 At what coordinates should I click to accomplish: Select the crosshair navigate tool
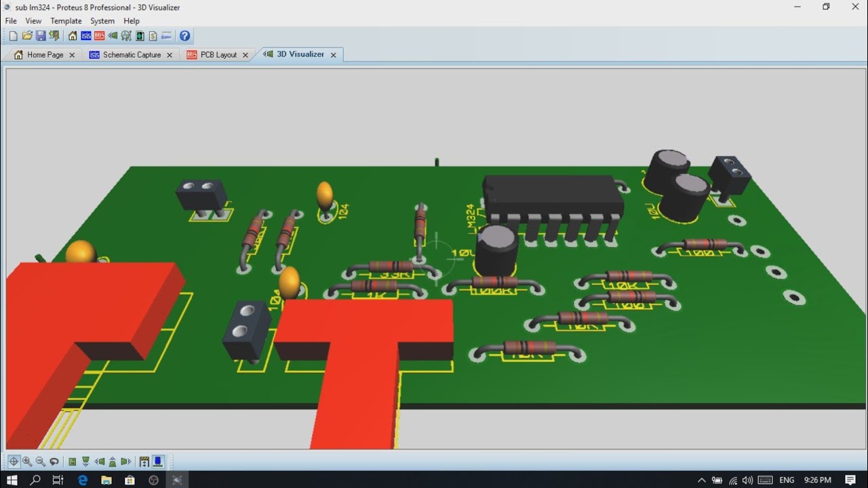tap(14, 462)
